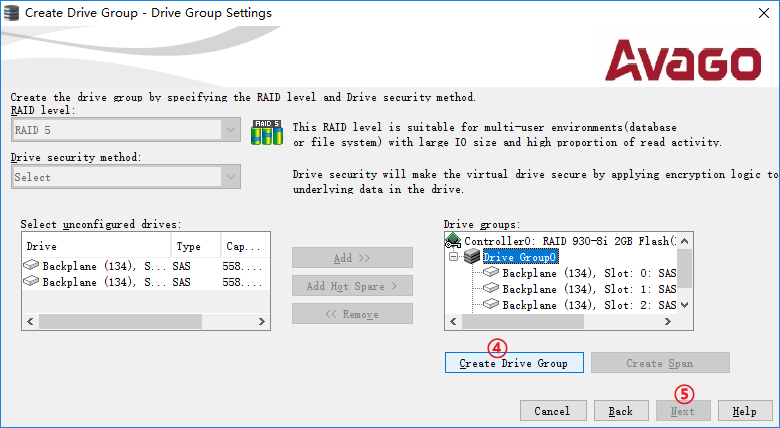780x428 pixels.
Task: Open Help for drive group settings
Action: click(x=744, y=411)
